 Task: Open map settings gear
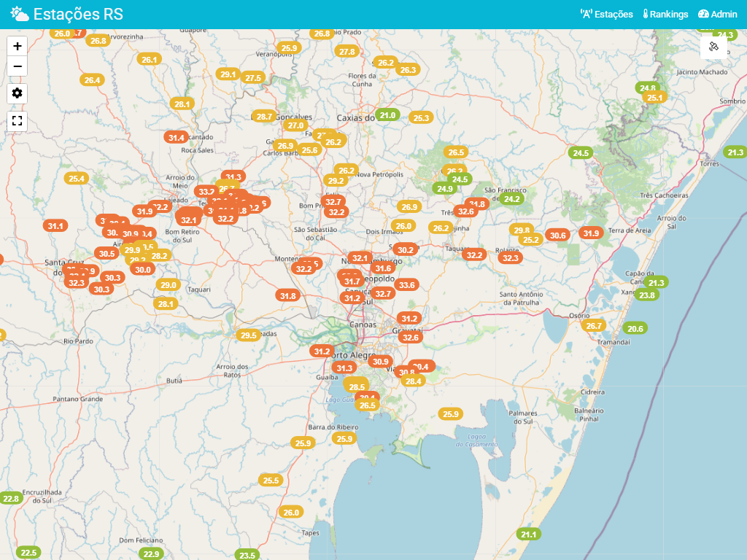point(18,93)
